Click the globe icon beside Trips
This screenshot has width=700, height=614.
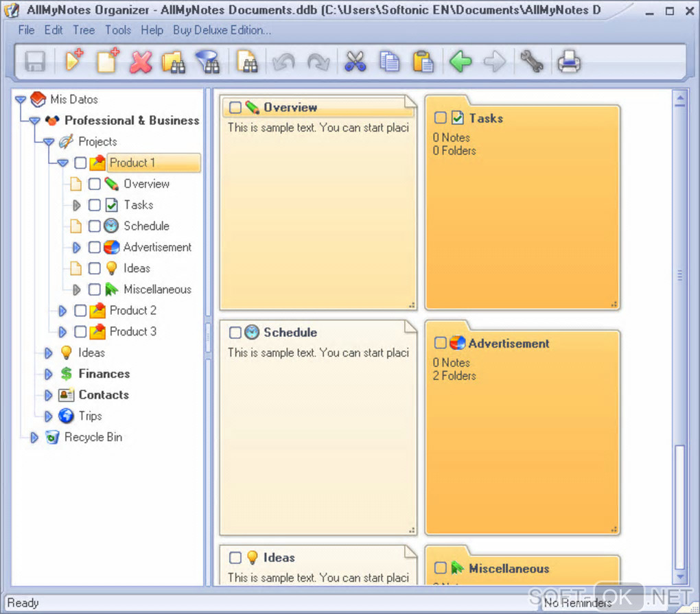pos(66,416)
